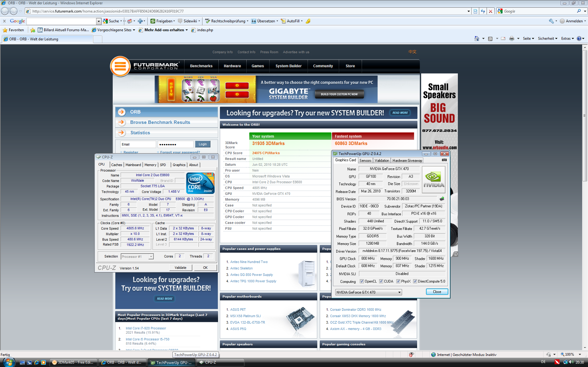Open the Suche dropdown in Google toolbar
This screenshot has height=367, width=588.
pos(121,21)
